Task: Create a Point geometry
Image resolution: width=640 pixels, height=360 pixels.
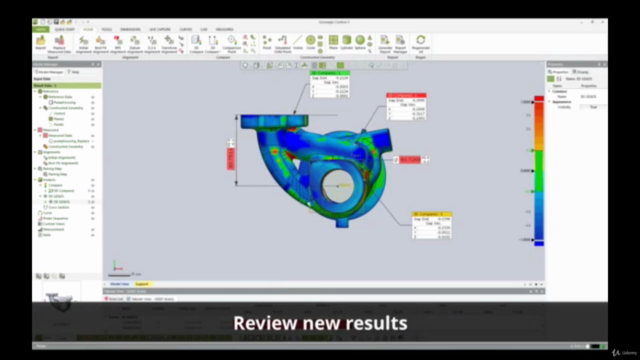Action: tap(267, 42)
